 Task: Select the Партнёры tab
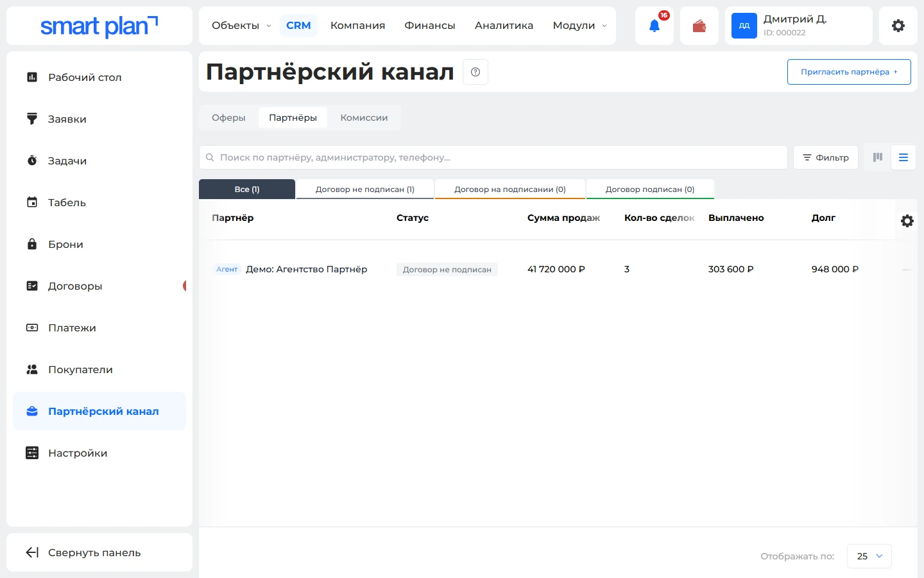point(293,118)
